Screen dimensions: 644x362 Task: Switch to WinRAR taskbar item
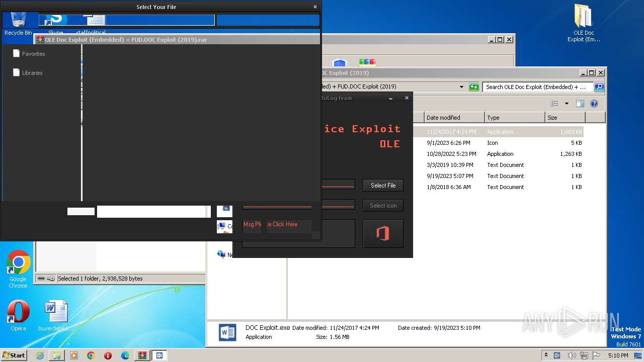142,355
